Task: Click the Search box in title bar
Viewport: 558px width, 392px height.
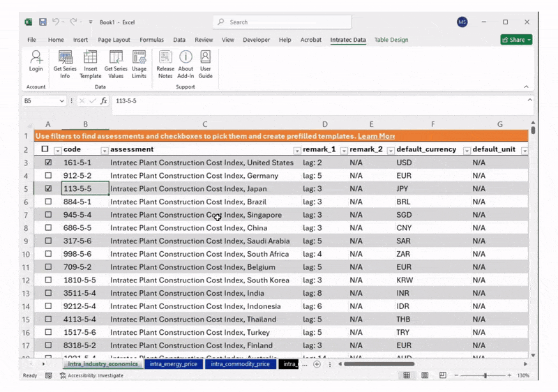Action: [x=279, y=22]
